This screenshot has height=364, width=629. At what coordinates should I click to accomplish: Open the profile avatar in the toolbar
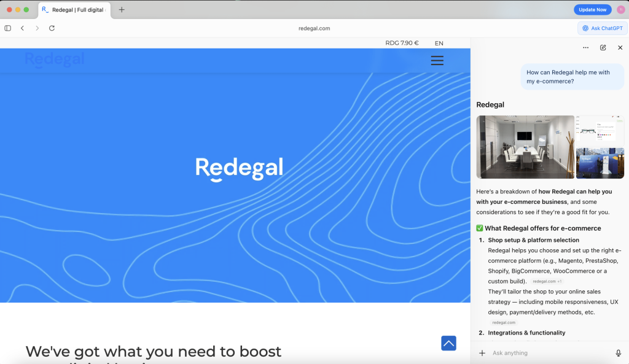pos(621,9)
